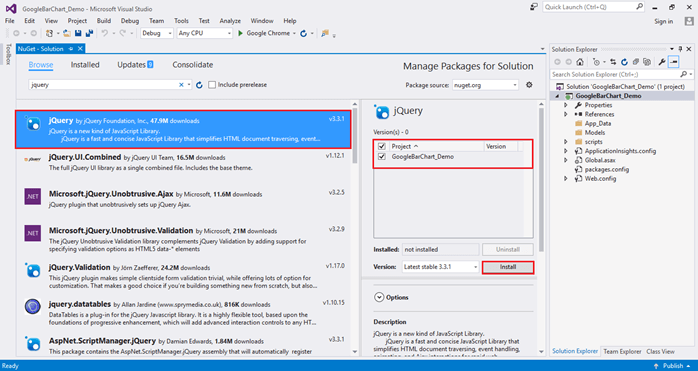
Task: Enable the Include prerelease checkbox
Action: click(x=212, y=85)
